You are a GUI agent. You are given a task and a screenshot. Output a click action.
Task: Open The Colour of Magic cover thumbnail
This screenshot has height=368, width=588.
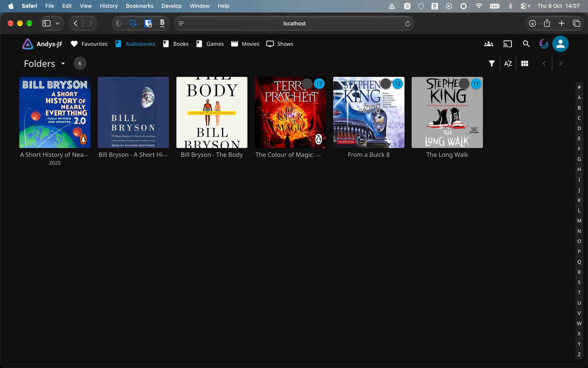[290, 112]
